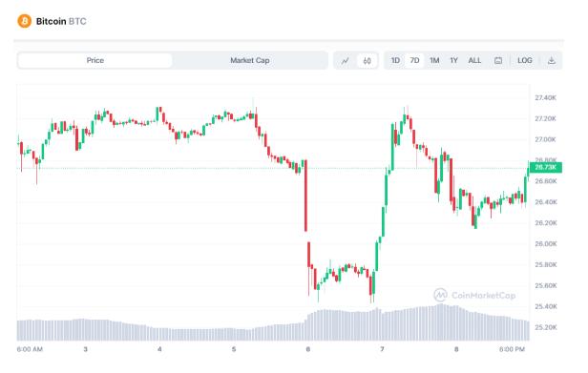Switch to the Market Cap tab
This screenshot has height=373, width=588.
[250, 61]
